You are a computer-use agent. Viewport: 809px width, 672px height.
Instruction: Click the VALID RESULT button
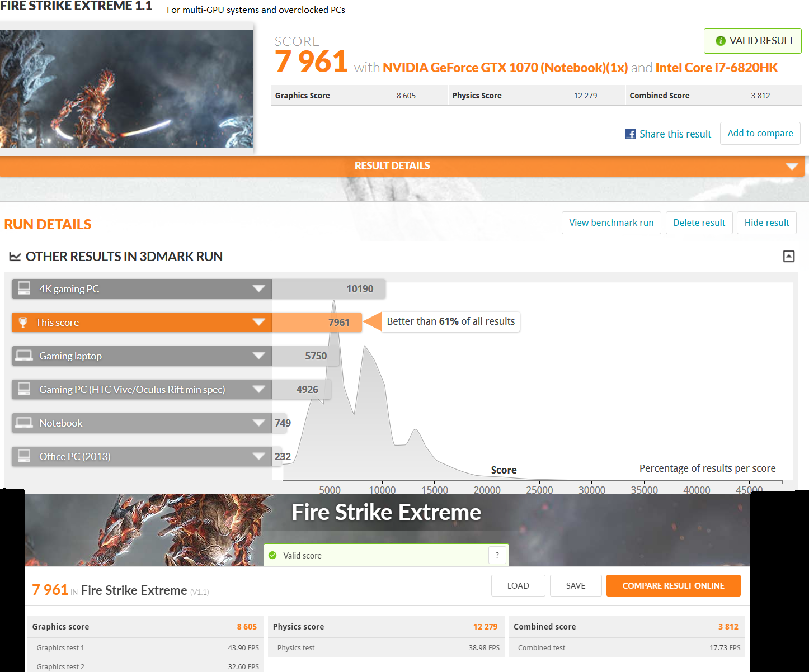click(752, 41)
